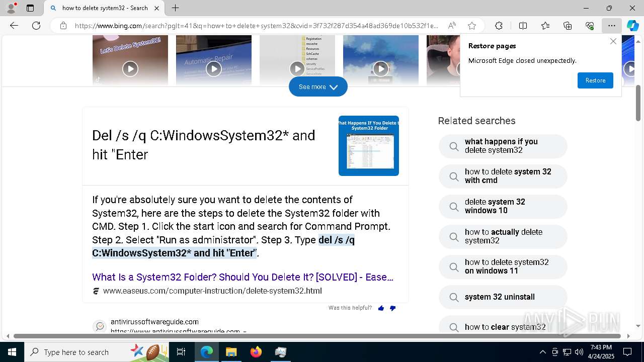
Task: Search 'system 32 uninstall' suggestion
Action: click(503, 297)
